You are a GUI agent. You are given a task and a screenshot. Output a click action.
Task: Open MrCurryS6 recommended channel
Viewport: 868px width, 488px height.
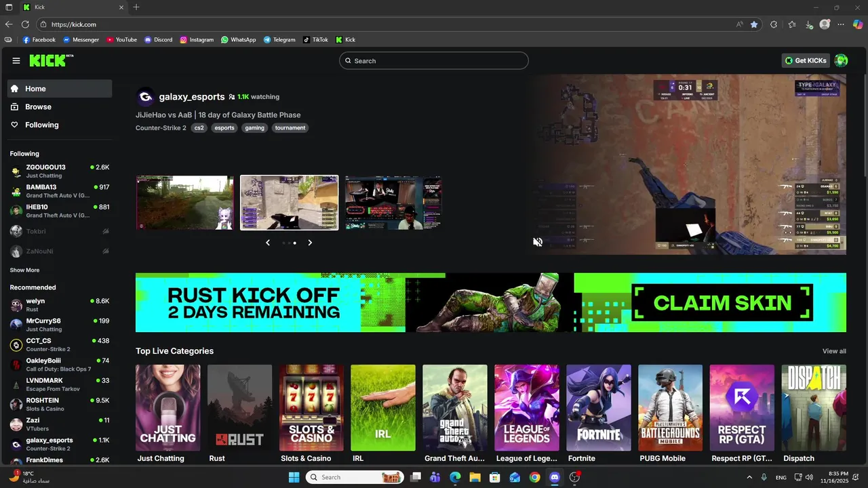60,325
